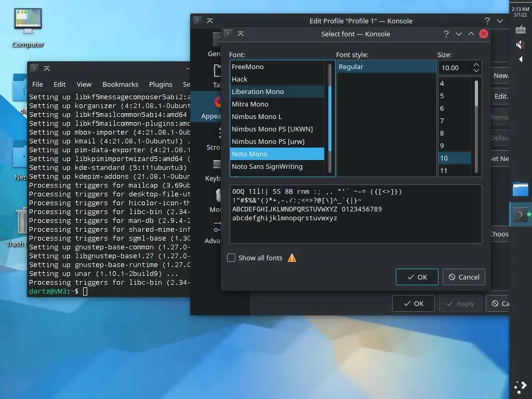Decrease font size with the down arrow

[x=476, y=71]
